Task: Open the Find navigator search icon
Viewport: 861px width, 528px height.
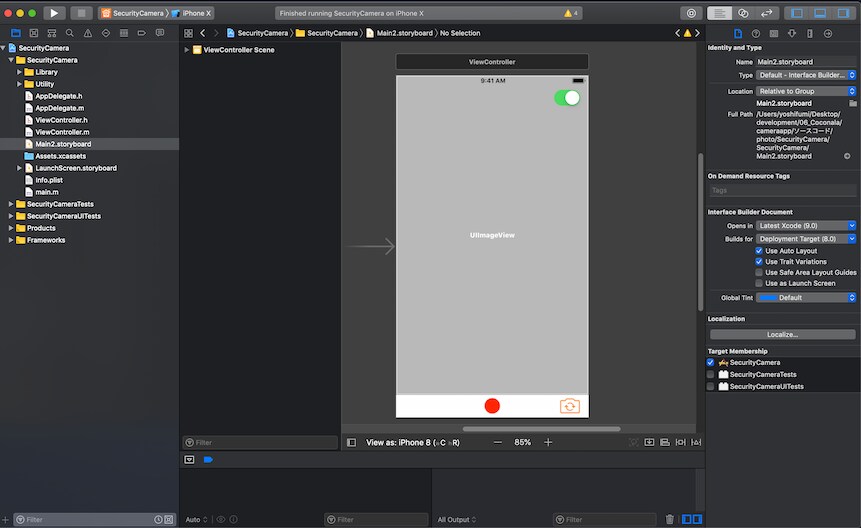Action: point(70,33)
